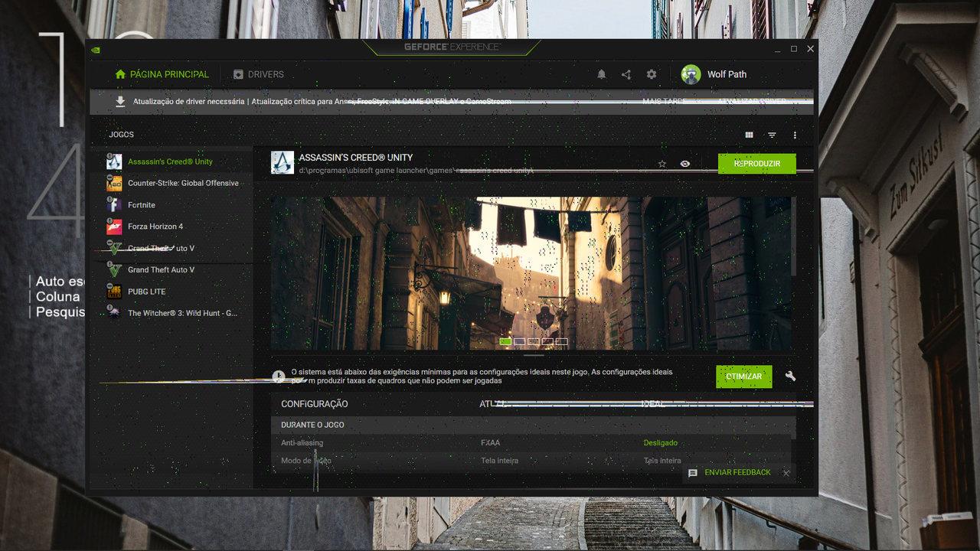Open the settings gear
The image size is (980, 551).
652,74
